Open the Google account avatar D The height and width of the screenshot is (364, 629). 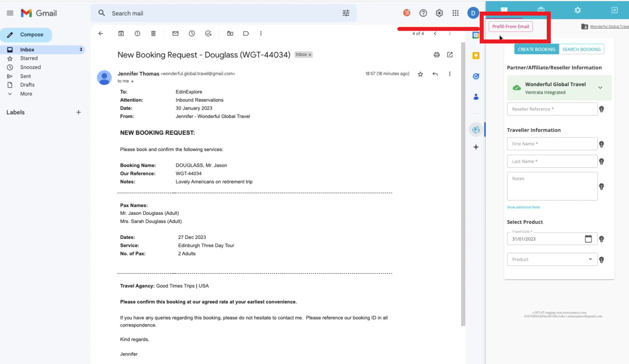pyautogui.click(x=473, y=13)
